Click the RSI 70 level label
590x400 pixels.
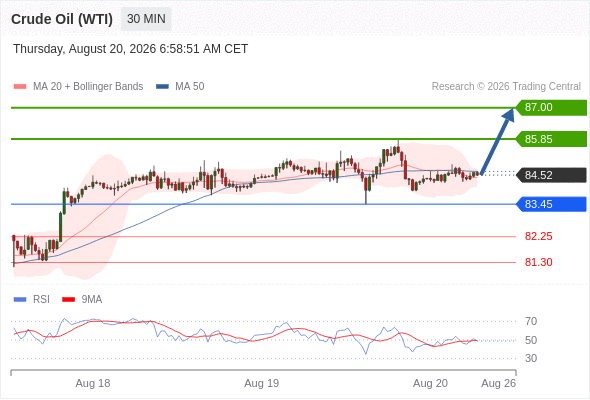(531, 321)
